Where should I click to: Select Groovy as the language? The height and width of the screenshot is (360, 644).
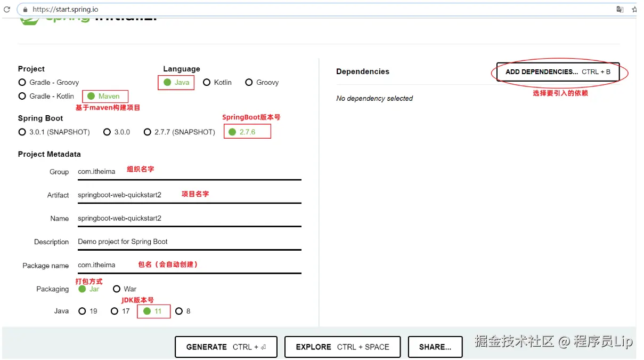[262, 82]
